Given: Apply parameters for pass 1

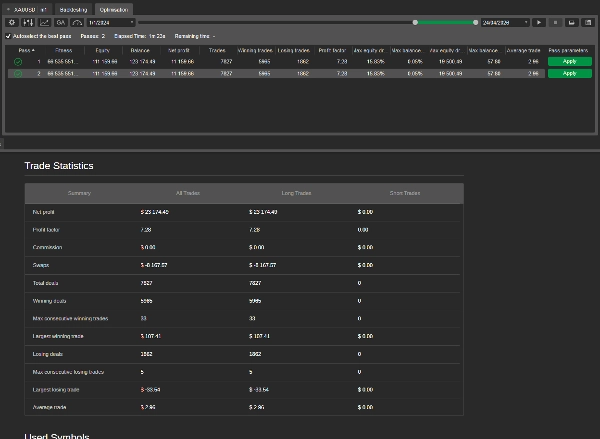Looking at the screenshot, I should point(569,61).
